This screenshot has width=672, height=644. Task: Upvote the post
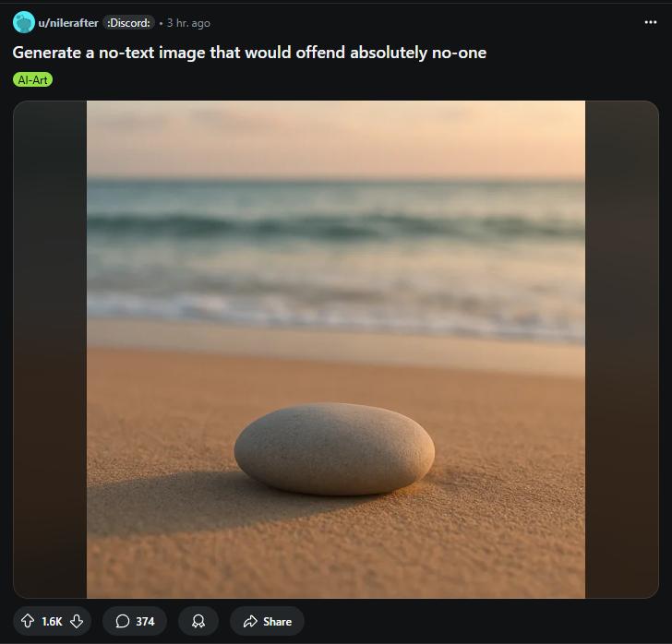click(28, 621)
